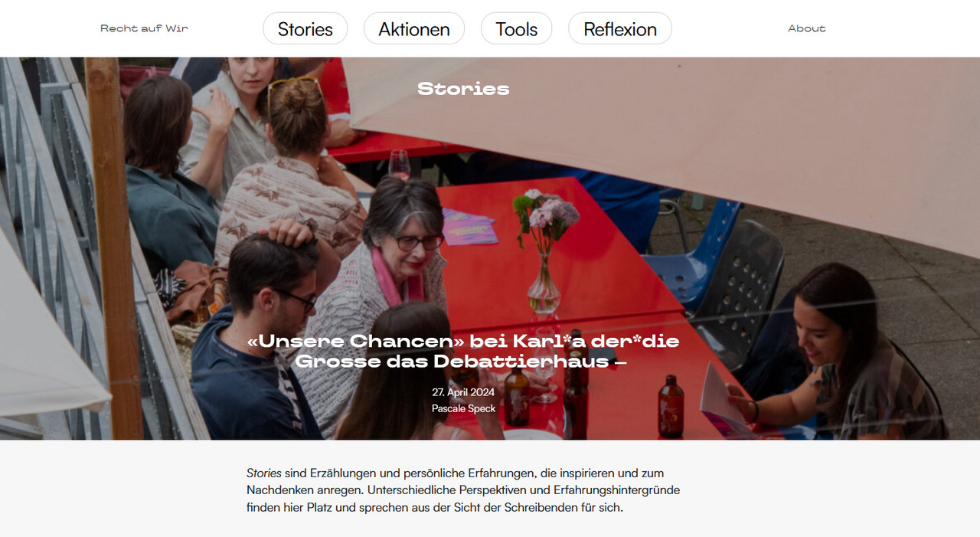Open the «Unsere Chancen» article title
The width and height of the screenshot is (980, 537).
tap(463, 351)
